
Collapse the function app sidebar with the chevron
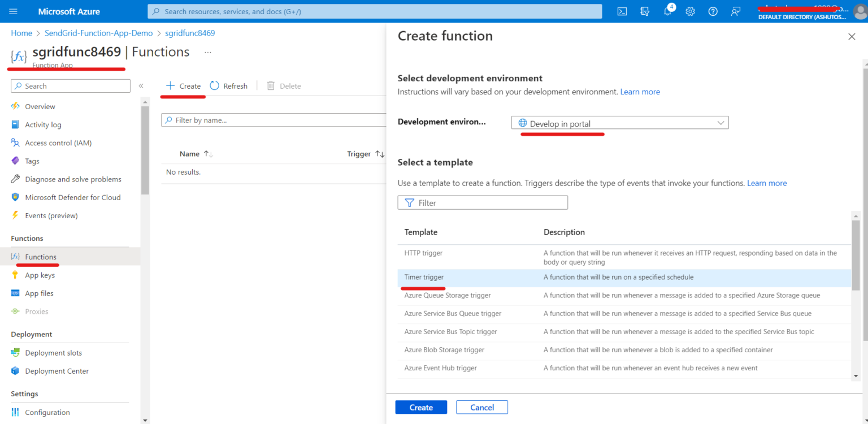(141, 86)
